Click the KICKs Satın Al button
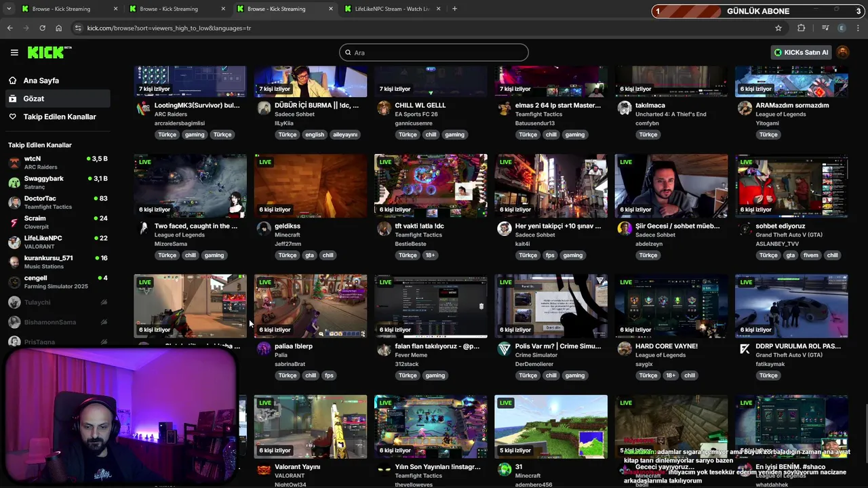This screenshot has width=868, height=488. [x=801, y=52]
